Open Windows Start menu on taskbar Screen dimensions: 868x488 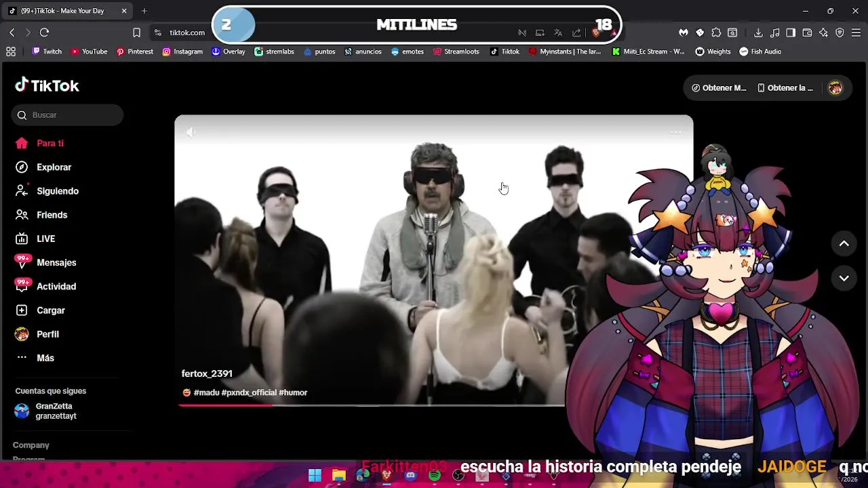click(x=315, y=475)
